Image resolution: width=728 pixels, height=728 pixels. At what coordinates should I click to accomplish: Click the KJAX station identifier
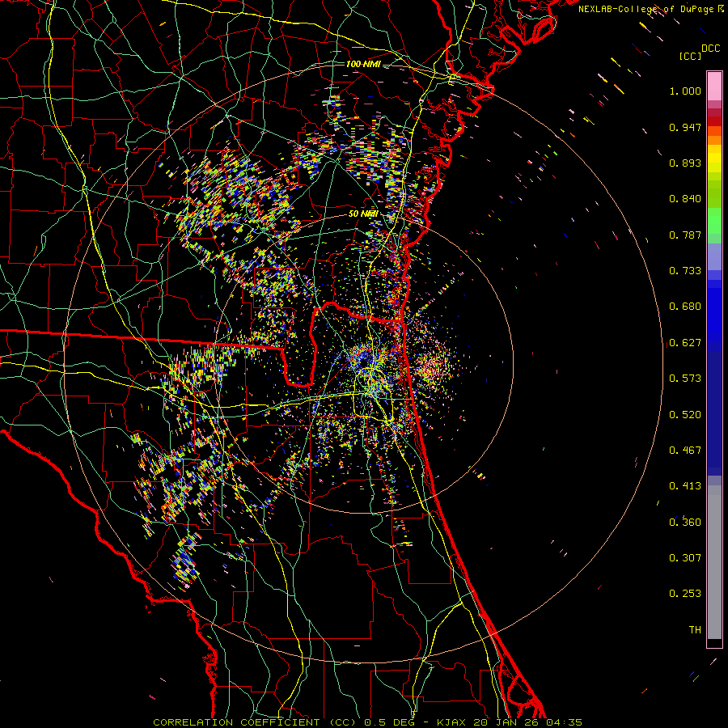pyautogui.click(x=451, y=722)
